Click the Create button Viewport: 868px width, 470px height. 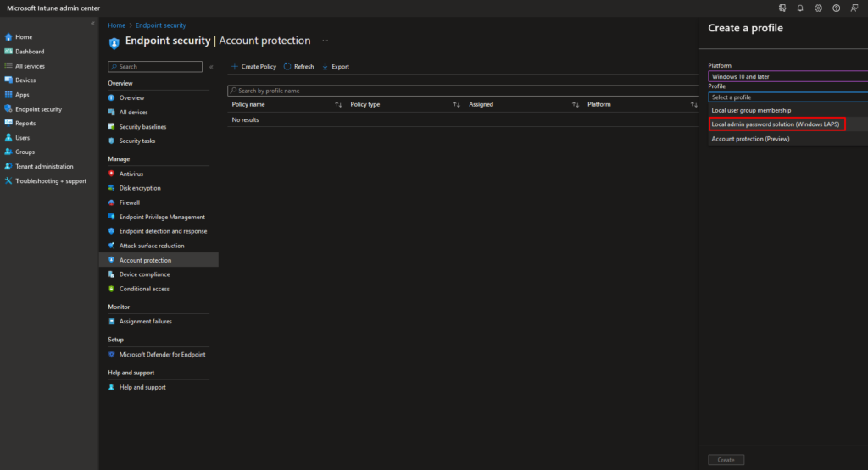[x=726, y=460]
